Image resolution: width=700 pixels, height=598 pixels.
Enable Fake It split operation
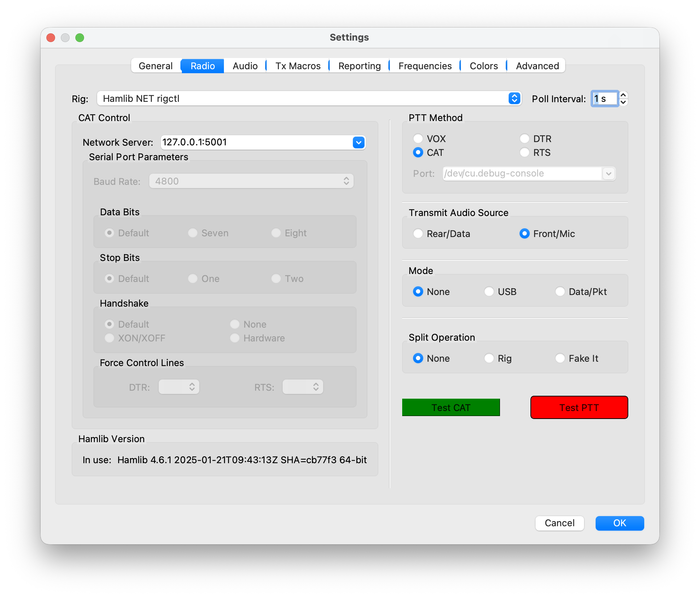point(560,358)
